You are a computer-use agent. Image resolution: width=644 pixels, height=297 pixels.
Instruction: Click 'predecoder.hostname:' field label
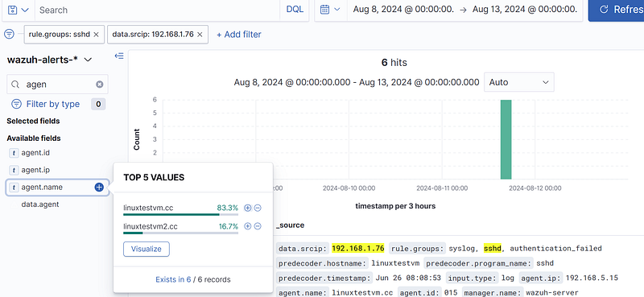[x=322, y=263]
